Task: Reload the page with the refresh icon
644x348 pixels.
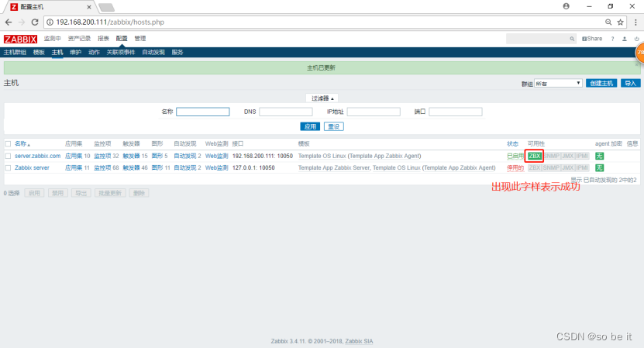Action: (x=35, y=22)
